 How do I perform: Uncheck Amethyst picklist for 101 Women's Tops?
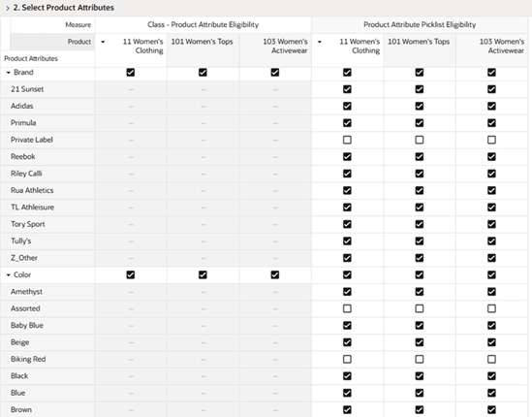click(x=420, y=292)
